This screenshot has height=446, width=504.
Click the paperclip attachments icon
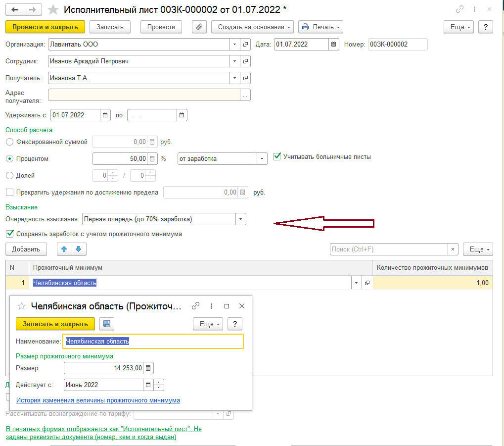point(199,27)
